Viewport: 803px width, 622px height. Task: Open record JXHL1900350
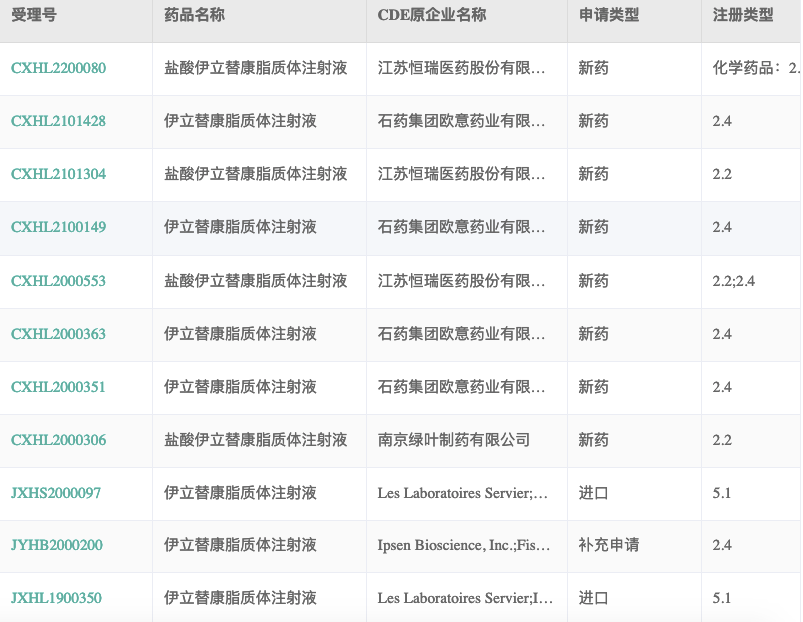click(x=56, y=599)
